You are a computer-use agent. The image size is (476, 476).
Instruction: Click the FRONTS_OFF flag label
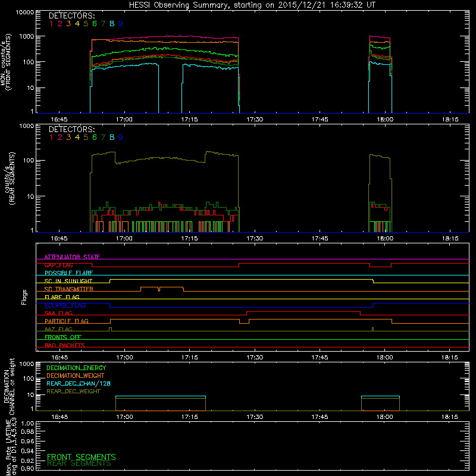click(63, 337)
